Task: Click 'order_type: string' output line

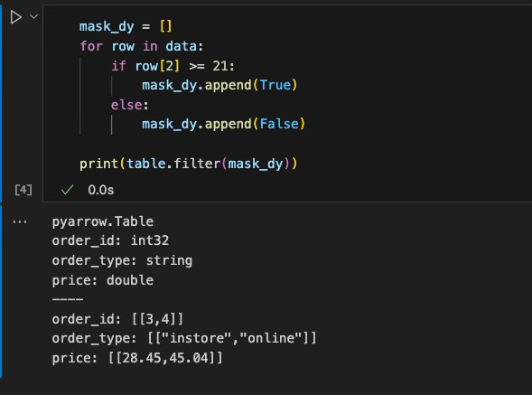Action: [122, 260]
